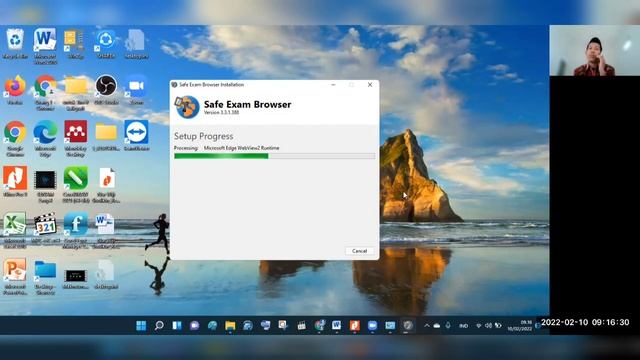Switch to Word on the taskbar
The height and width of the screenshot is (360, 640).
[x=336, y=325]
